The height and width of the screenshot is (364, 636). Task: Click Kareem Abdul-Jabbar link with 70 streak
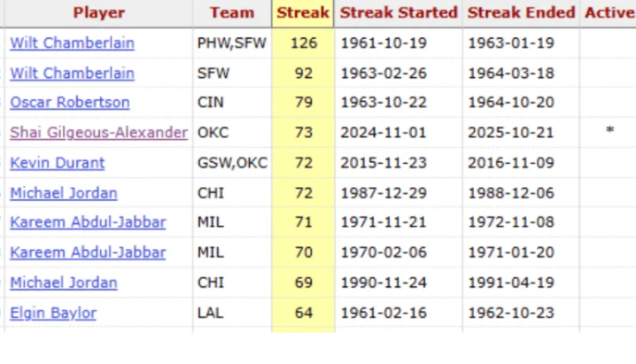coord(88,252)
